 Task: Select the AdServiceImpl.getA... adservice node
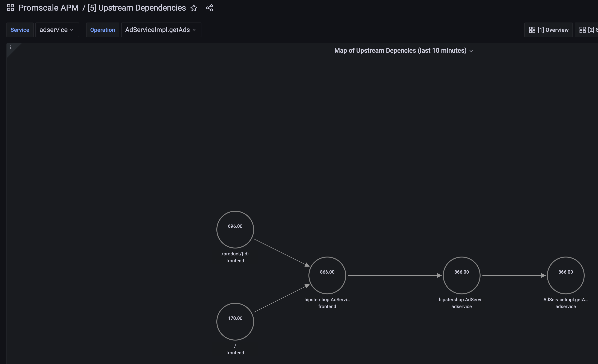point(566,275)
